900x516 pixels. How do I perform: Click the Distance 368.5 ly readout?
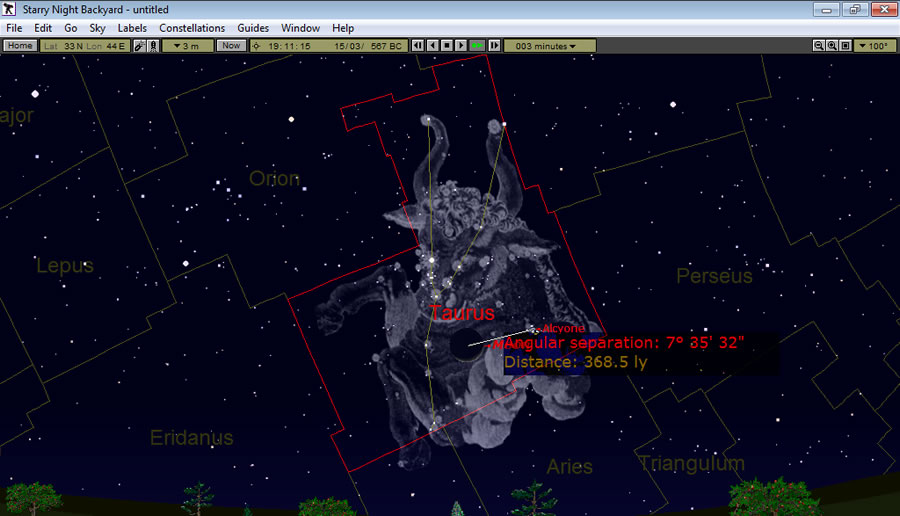coord(576,362)
